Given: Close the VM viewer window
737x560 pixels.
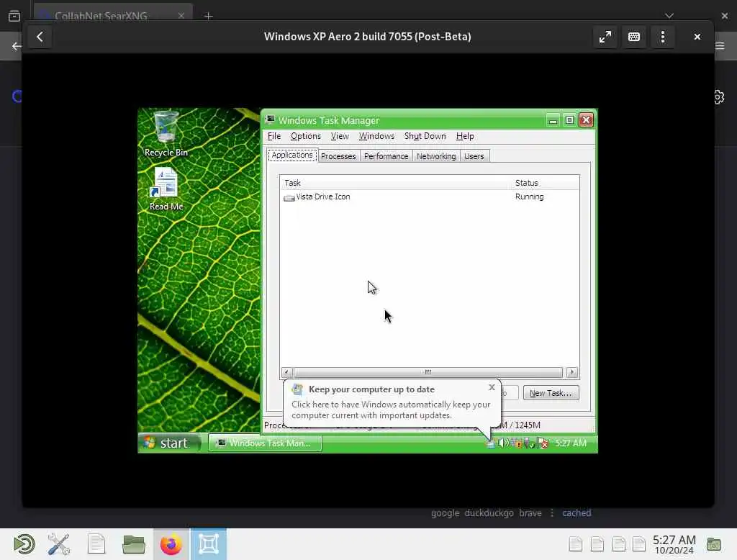Looking at the screenshot, I should pyautogui.click(x=697, y=37).
